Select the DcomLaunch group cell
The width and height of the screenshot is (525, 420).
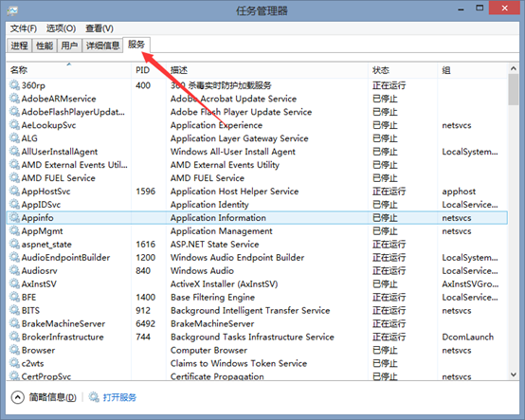click(x=468, y=337)
